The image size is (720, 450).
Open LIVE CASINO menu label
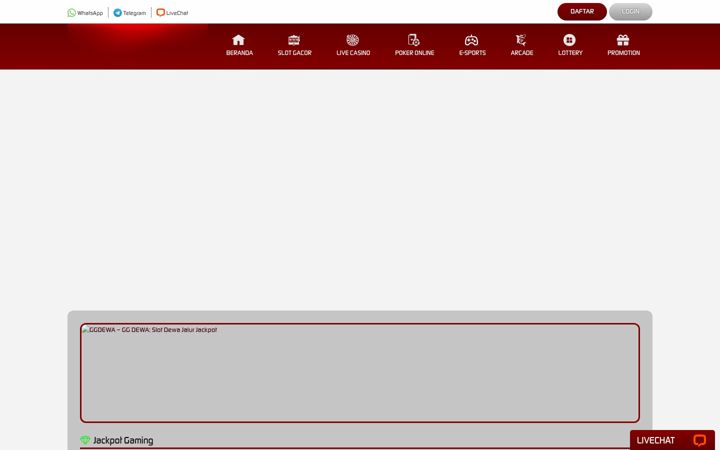click(353, 53)
